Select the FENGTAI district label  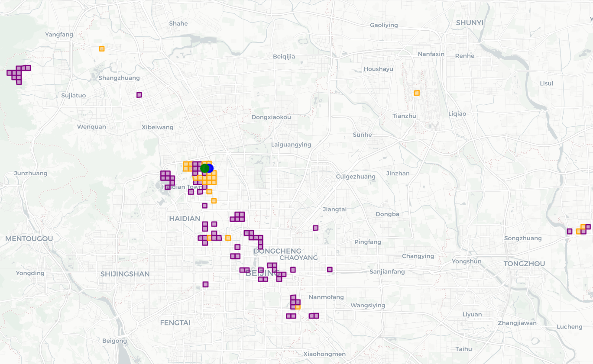(175, 323)
